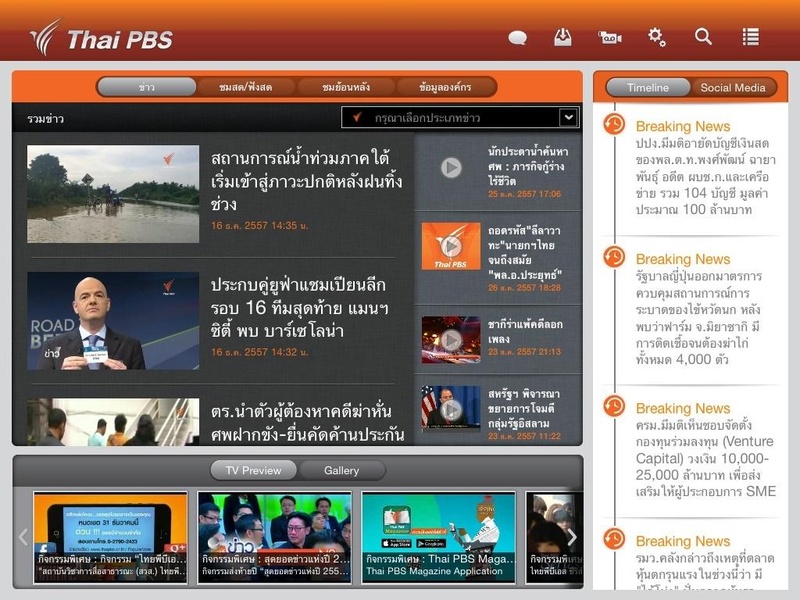Image resolution: width=800 pixels, height=600 pixels.
Task: Open the download inbox icon
Action: click(563, 37)
